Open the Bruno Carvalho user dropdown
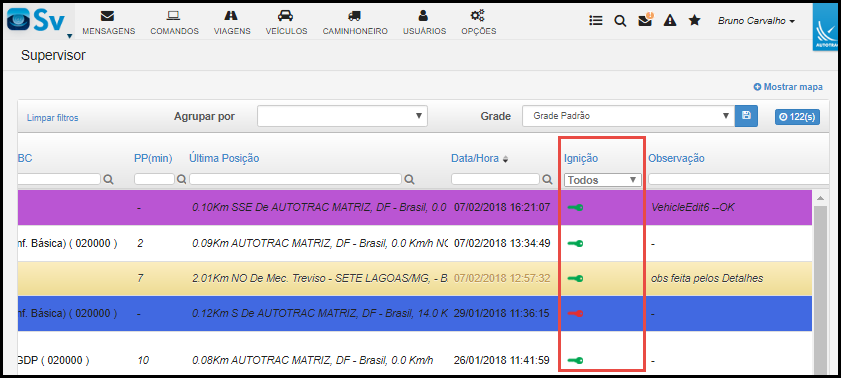The image size is (841, 378). click(756, 21)
